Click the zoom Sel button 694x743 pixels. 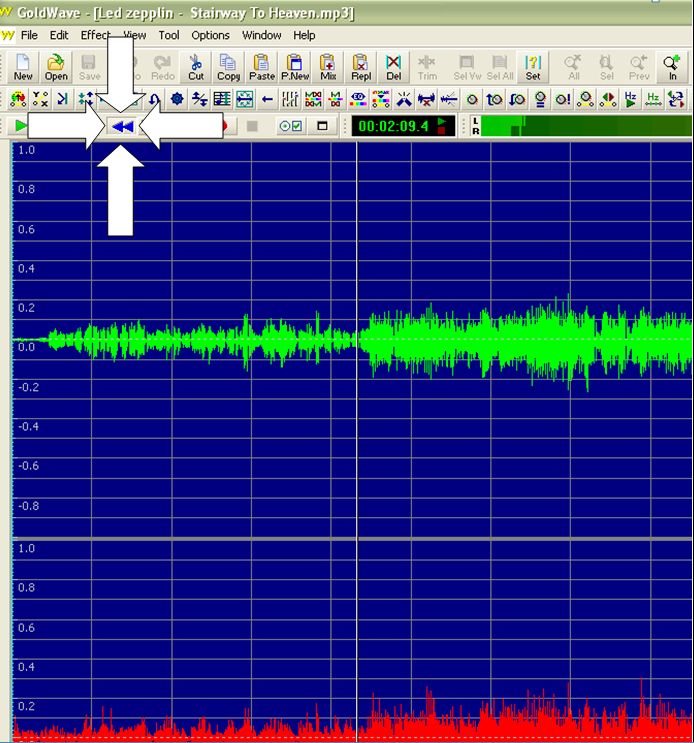[606, 67]
